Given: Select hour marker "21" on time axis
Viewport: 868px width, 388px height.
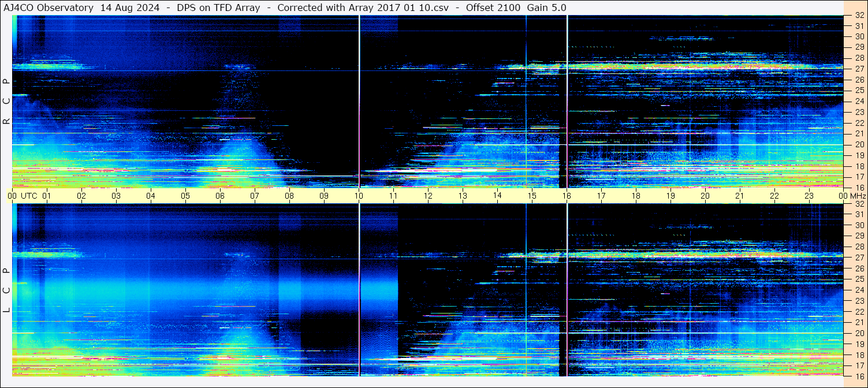Looking at the screenshot, I should (740, 196).
